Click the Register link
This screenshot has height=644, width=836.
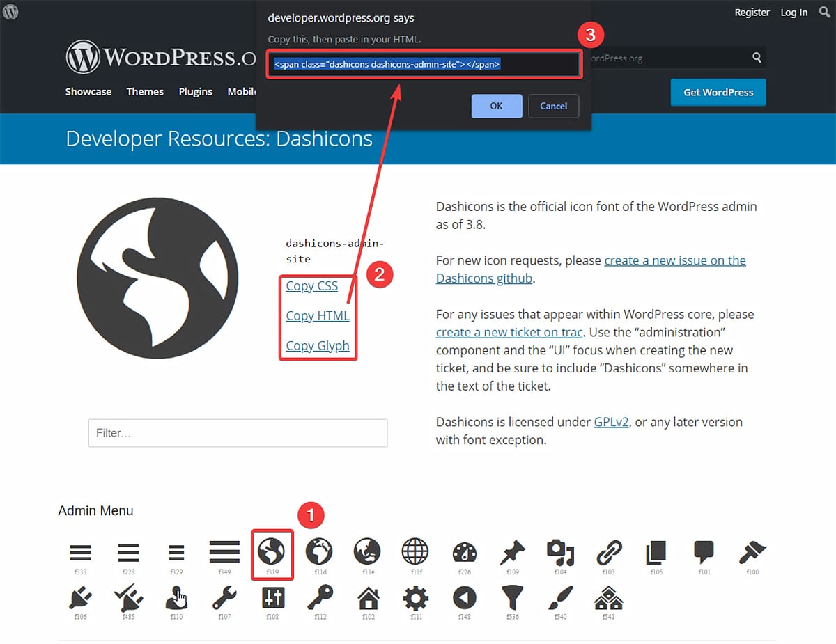[752, 13]
